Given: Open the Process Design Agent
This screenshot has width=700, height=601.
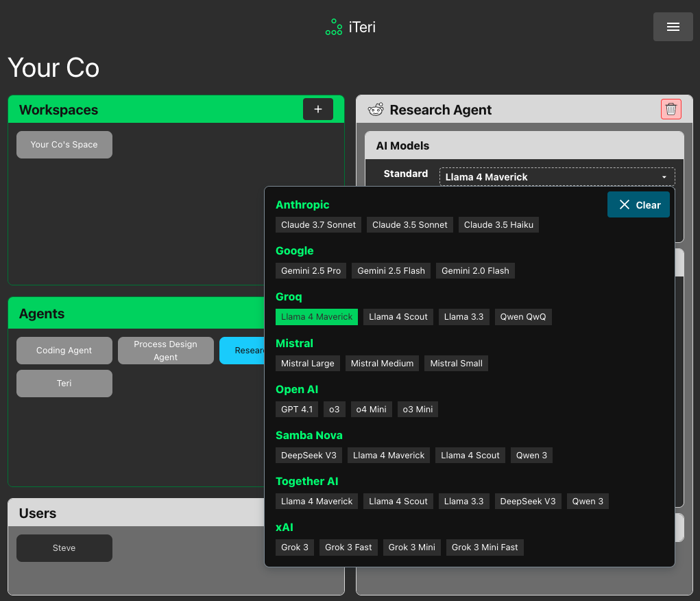Looking at the screenshot, I should point(165,350).
